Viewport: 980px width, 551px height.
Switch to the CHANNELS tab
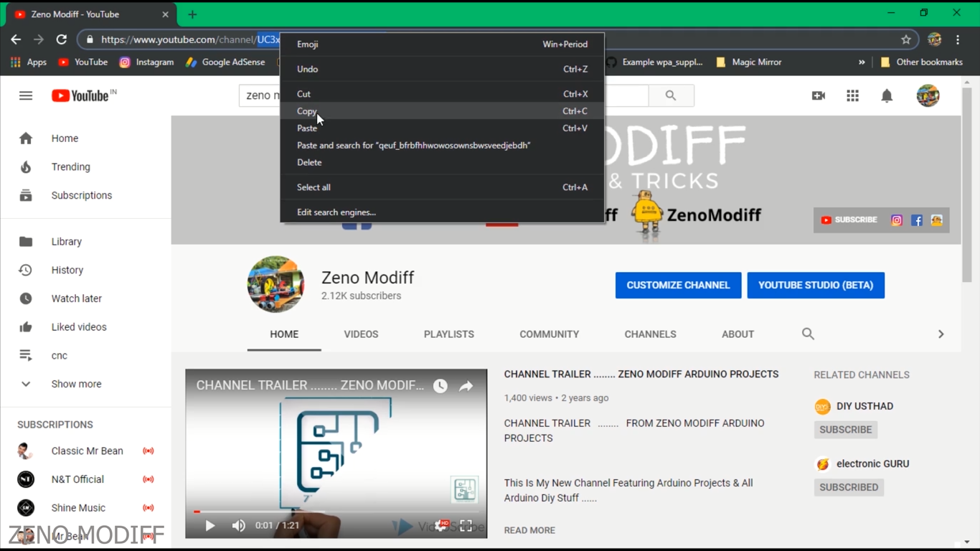click(651, 334)
